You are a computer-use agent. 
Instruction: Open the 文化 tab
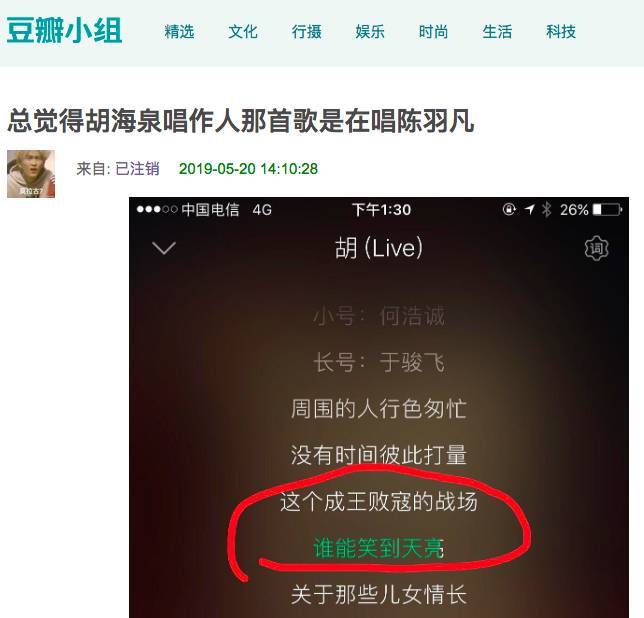click(x=243, y=32)
